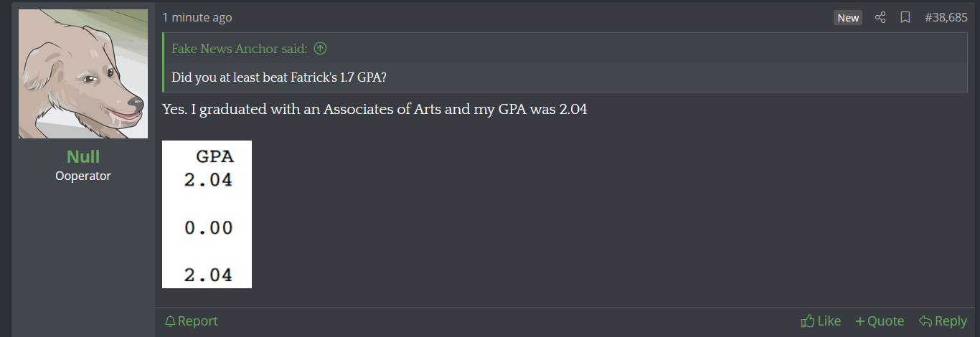The height and width of the screenshot is (337, 980).
Task: Click the bell icon next to Report
Action: pos(170,321)
